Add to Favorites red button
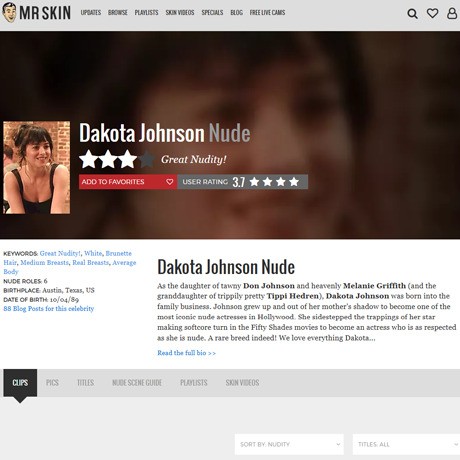 pos(128,182)
